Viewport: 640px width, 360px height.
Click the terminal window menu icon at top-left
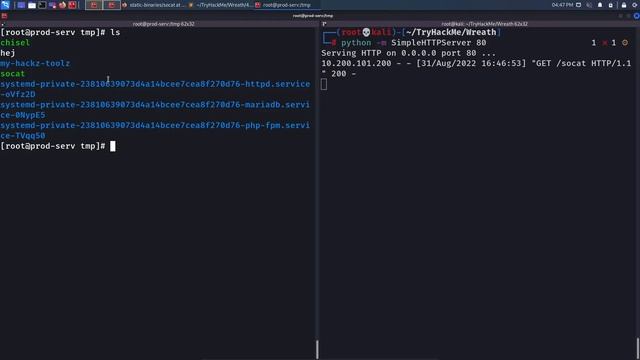pos(4,16)
